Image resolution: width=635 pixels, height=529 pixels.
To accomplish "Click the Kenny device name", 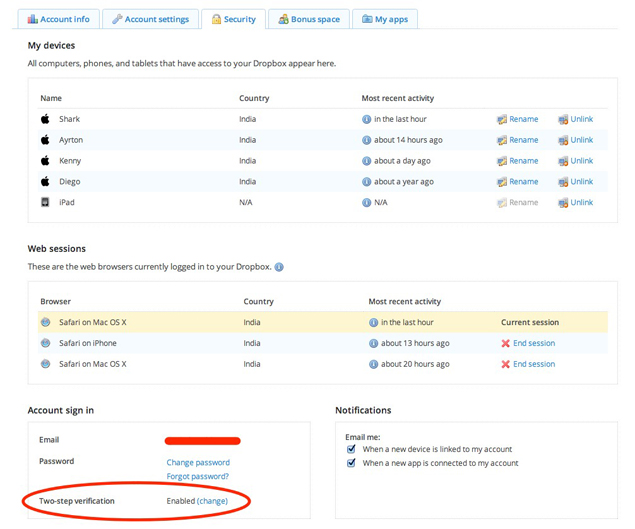I will coord(70,161).
